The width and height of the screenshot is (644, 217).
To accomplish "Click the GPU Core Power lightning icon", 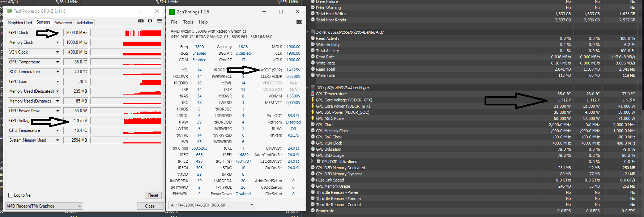I will tap(313, 106).
